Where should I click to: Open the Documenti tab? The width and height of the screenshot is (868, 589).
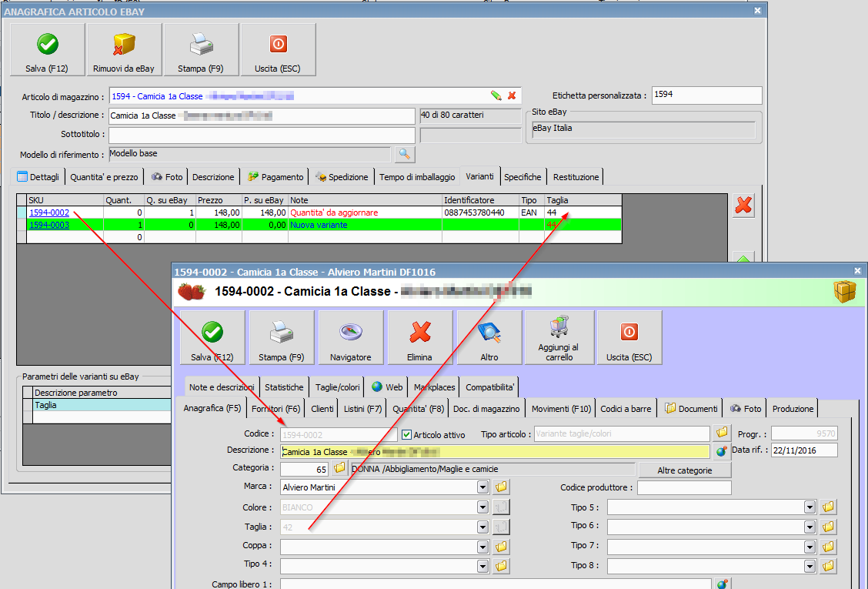pos(691,409)
